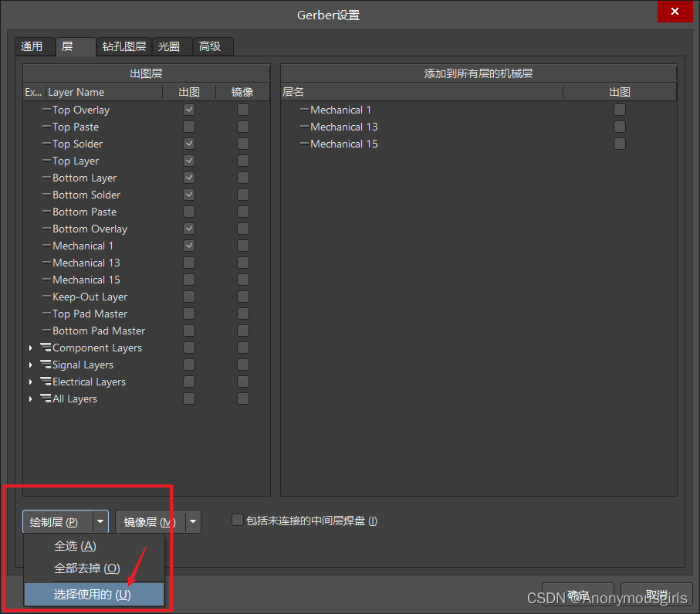Click the Electrical Layers group icon

coord(46,382)
